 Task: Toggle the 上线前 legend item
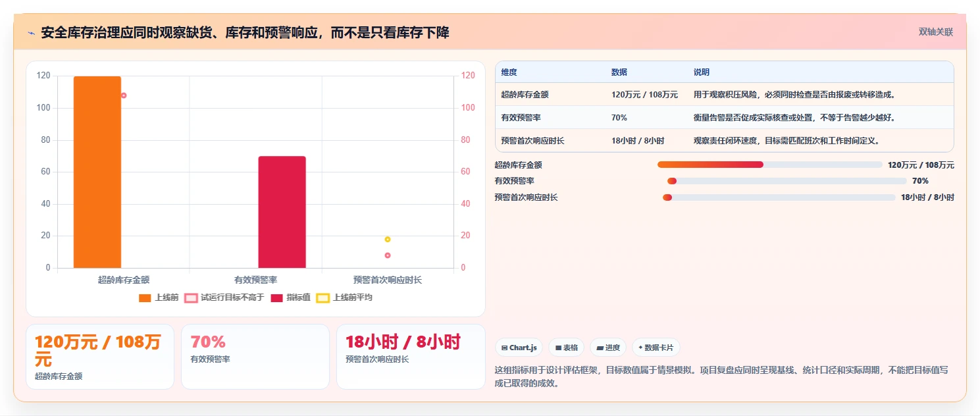point(159,298)
